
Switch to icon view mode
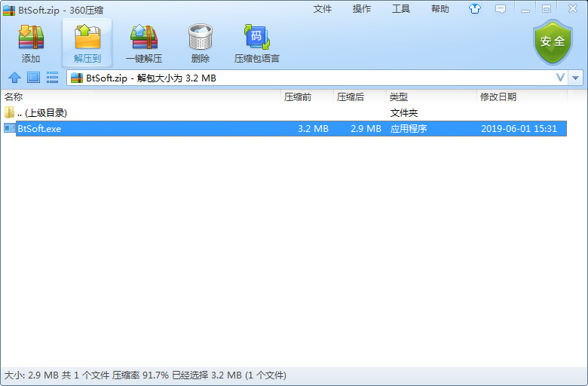point(33,78)
